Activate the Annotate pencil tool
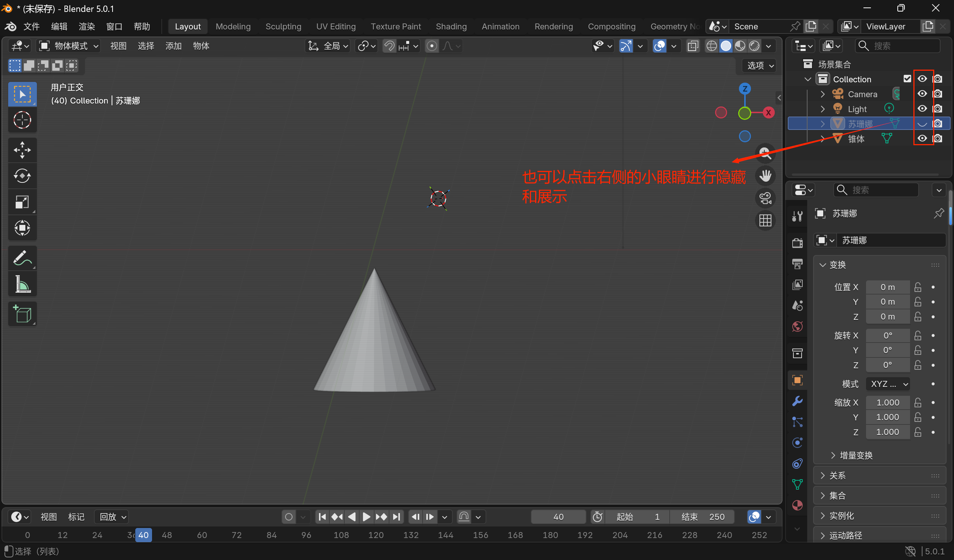 [x=22, y=258]
